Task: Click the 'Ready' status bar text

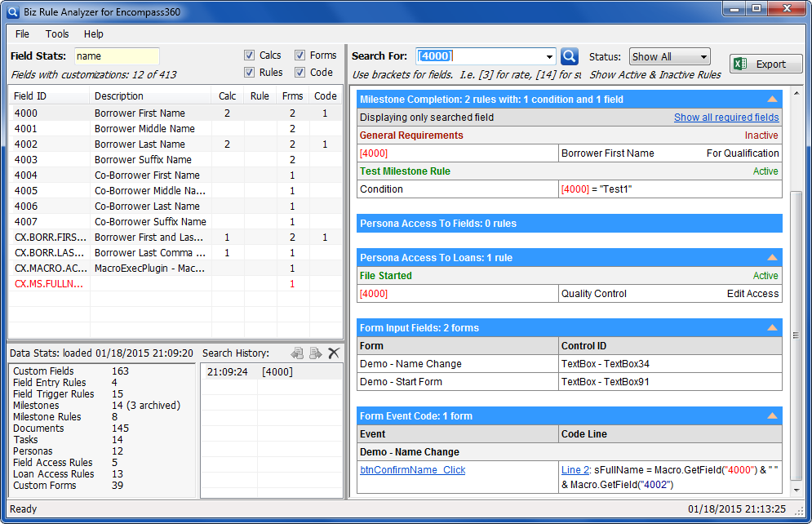Action: tap(24, 509)
